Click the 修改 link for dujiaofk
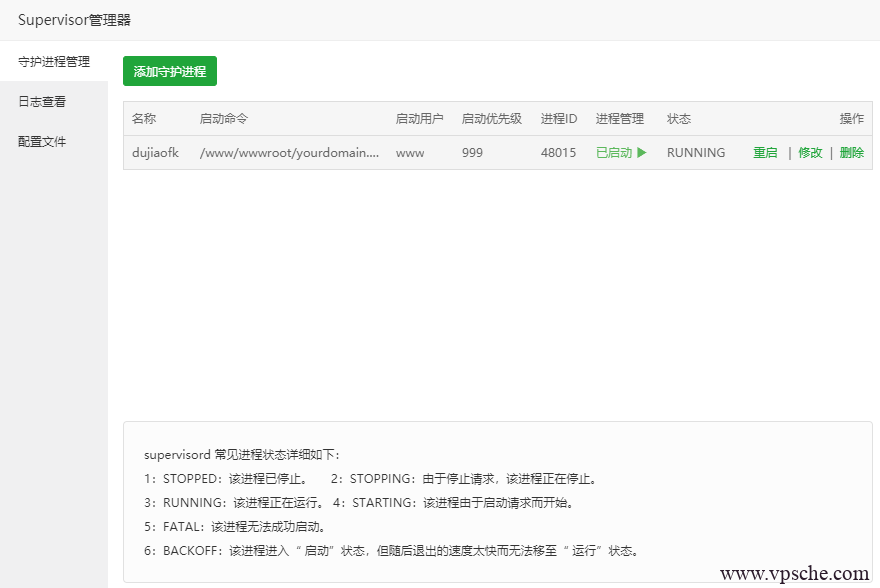880x588 pixels. (x=810, y=153)
